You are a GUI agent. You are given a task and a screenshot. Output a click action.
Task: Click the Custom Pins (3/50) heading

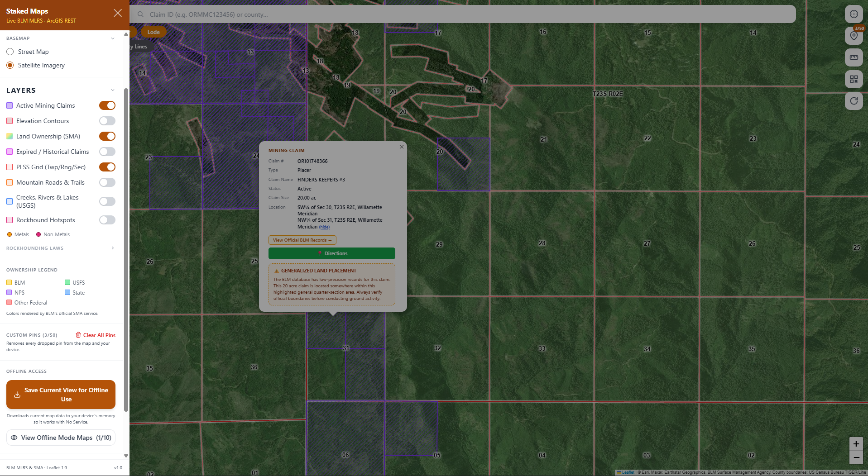point(32,335)
